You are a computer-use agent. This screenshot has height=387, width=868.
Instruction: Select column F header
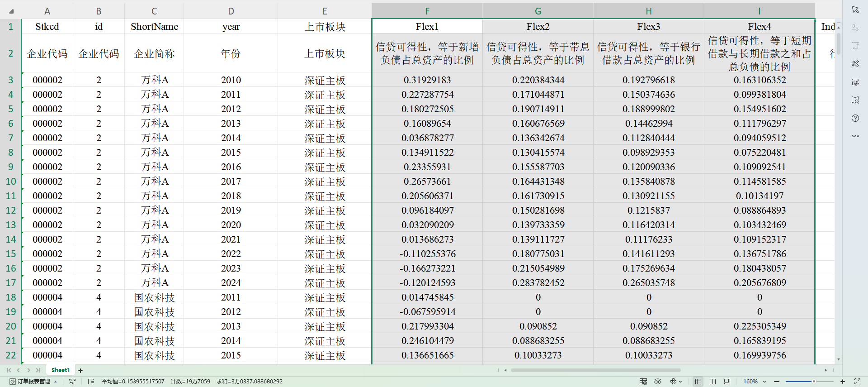(427, 11)
